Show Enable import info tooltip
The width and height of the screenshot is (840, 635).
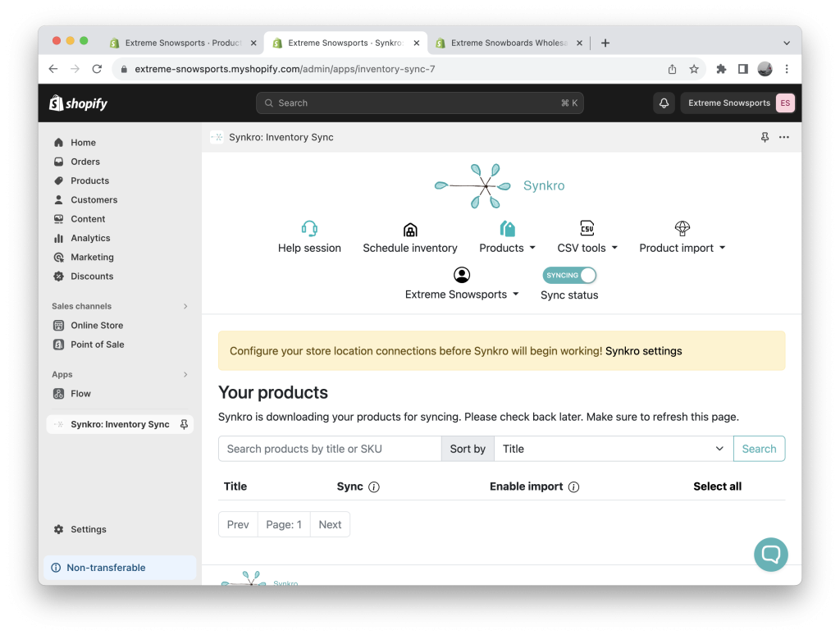tap(573, 487)
